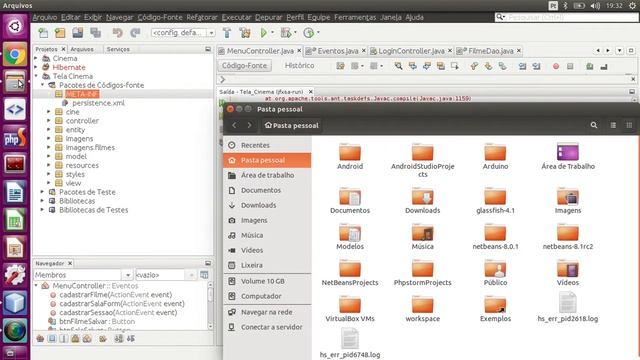640x360 pixels.
Task: Click the volume indicator in top panel
Action: 595,6
